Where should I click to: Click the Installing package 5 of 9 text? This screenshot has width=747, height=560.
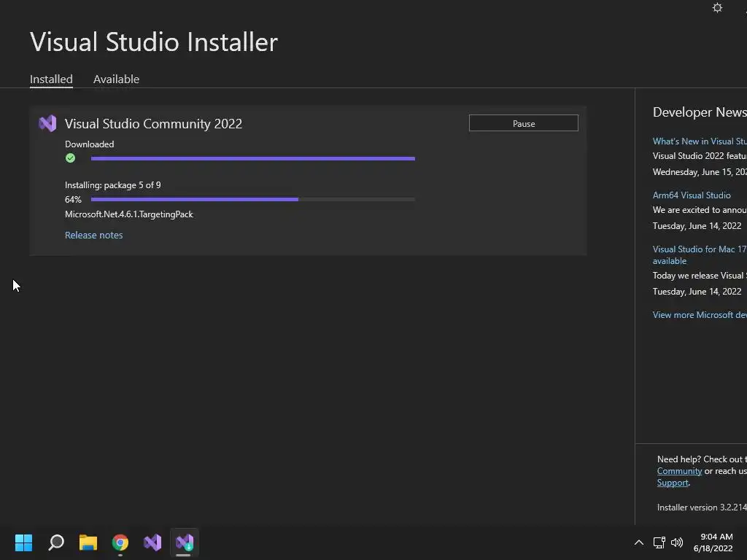pos(113,184)
